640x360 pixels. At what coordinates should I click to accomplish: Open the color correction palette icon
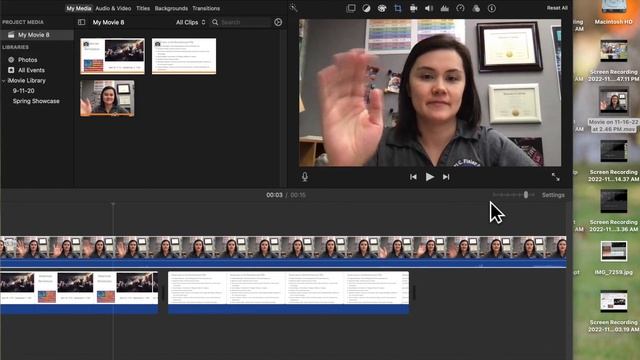point(382,8)
